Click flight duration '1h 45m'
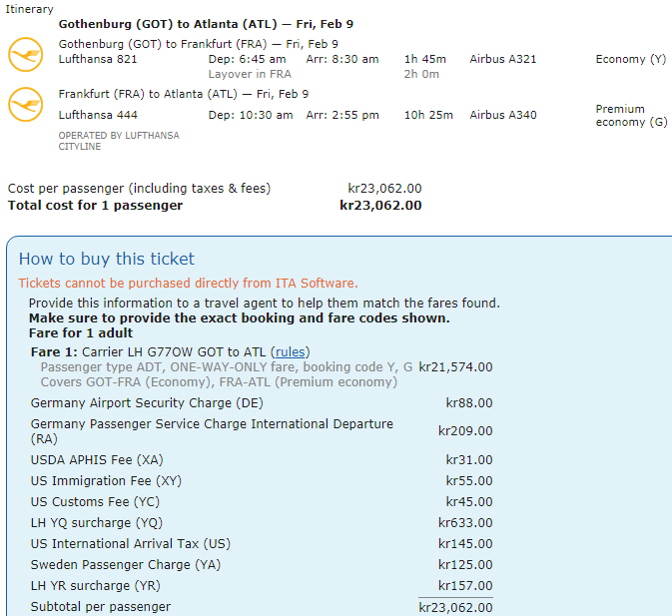The width and height of the screenshot is (672, 616). pyautogui.click(x=425, y=59)
